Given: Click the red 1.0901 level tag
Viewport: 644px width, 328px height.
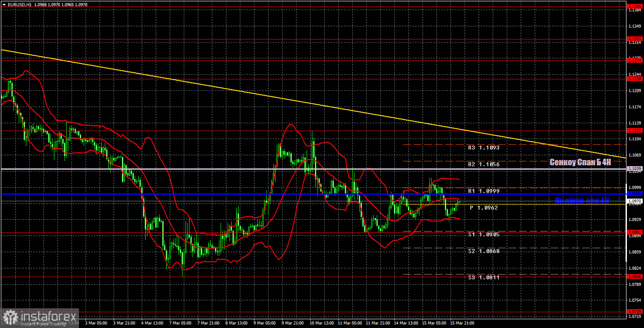Looking at the screenshot, I should pos(635,232).
